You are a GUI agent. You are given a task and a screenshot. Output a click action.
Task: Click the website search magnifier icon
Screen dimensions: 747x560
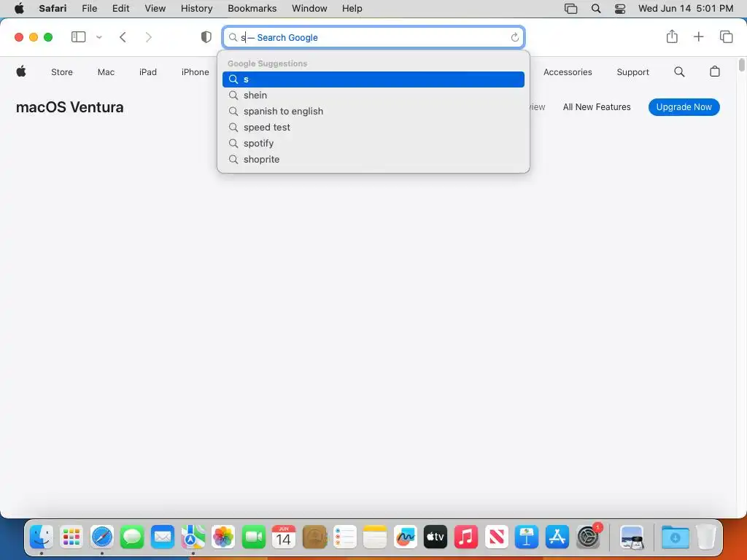(679, 72)
